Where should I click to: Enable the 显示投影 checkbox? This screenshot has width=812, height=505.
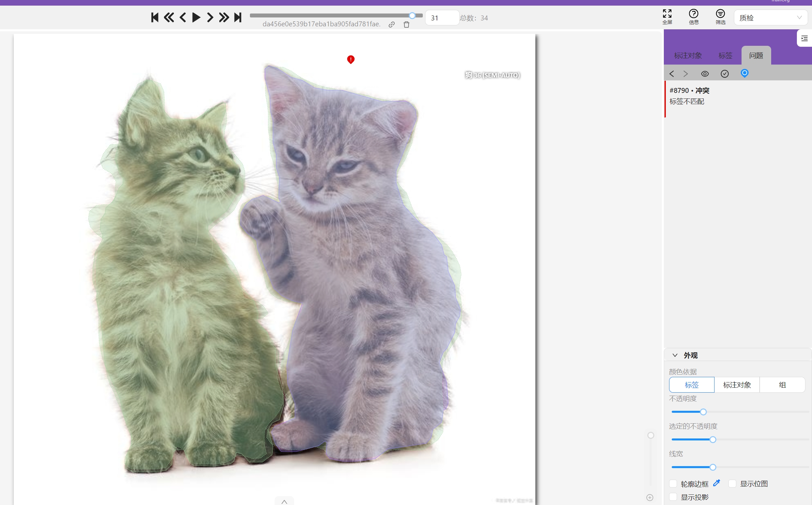point(673,497)
